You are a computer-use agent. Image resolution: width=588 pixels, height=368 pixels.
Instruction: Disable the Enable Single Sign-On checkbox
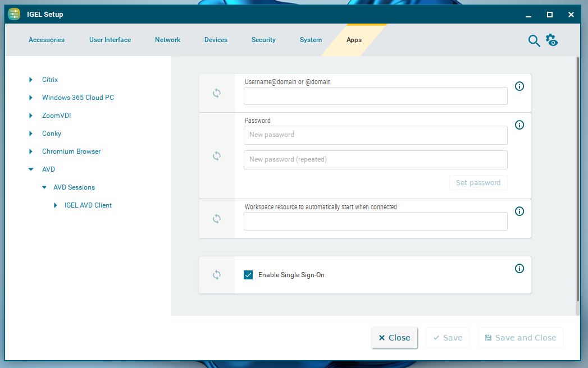(x=248, y=275)
